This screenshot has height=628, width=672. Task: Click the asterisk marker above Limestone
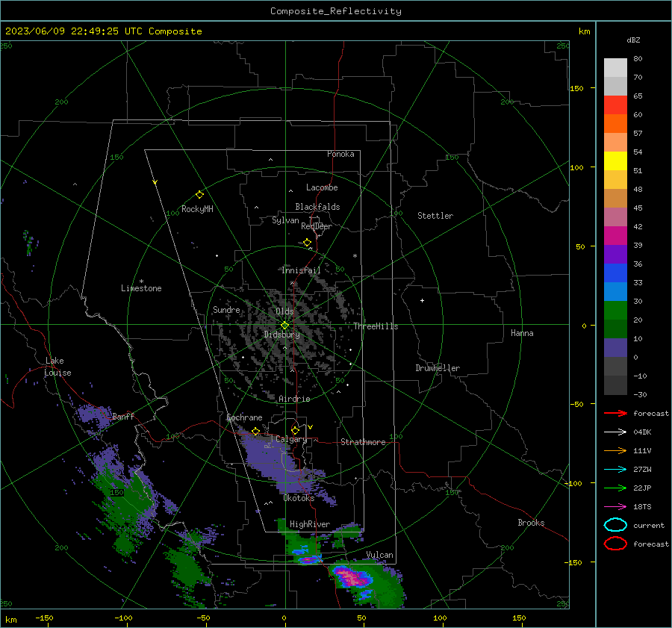coord(141,282)
